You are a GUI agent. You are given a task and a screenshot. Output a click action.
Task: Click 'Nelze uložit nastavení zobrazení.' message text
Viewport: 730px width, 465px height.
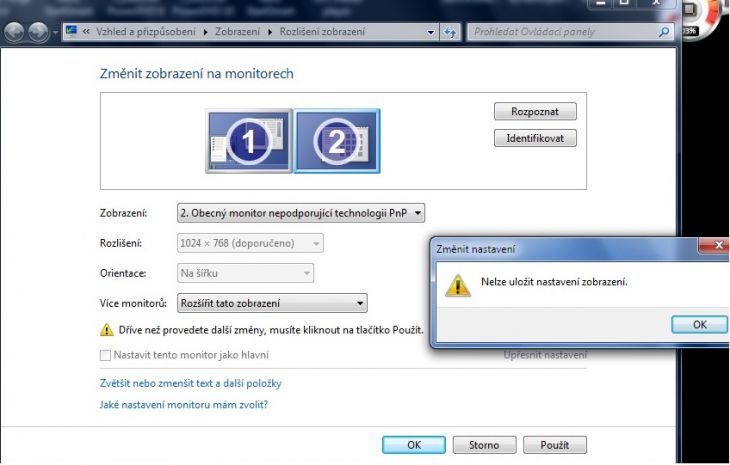554,282
